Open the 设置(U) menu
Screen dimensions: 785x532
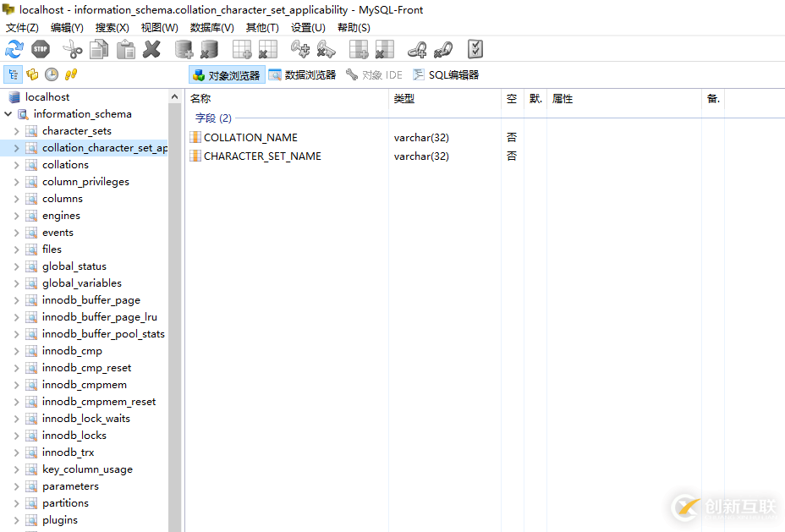pos(308,28)
